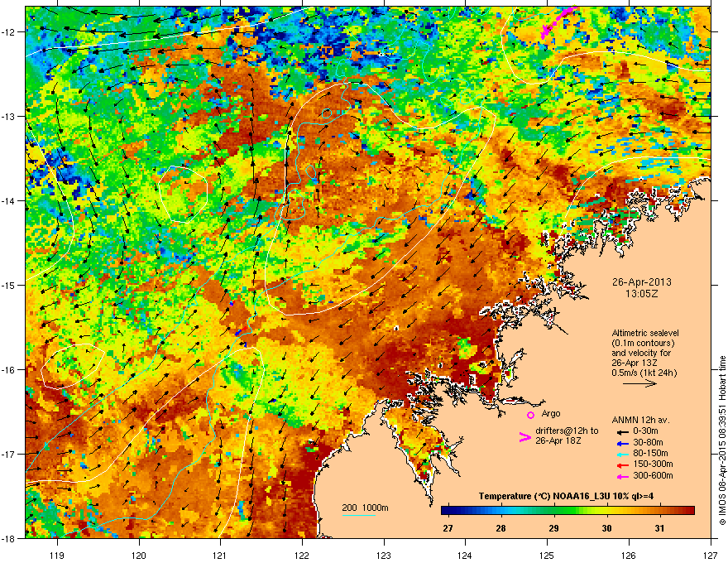The width and height of the screenshot is (728, 563).
Task: Click the "0.5m/s (1kt 24h)" scale label
Action: pyautogui.click(x=644, y=373)
